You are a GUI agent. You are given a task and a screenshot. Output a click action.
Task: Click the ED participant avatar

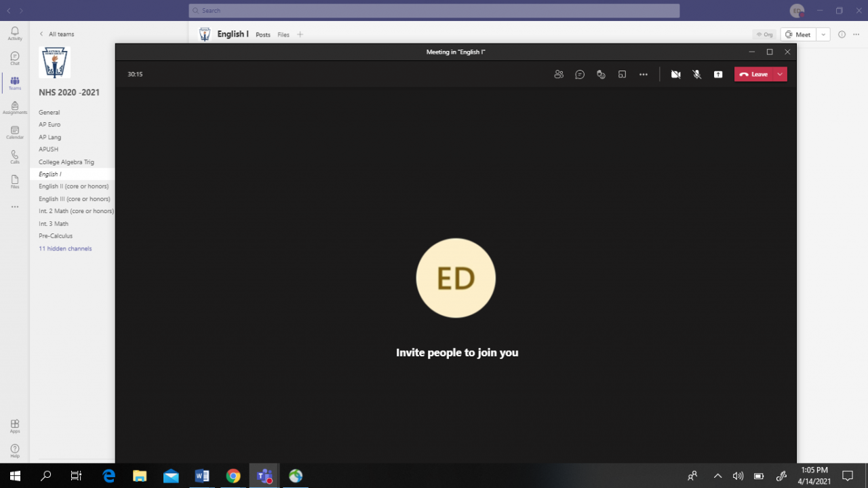pyautogui.click(x=456, y=278)
